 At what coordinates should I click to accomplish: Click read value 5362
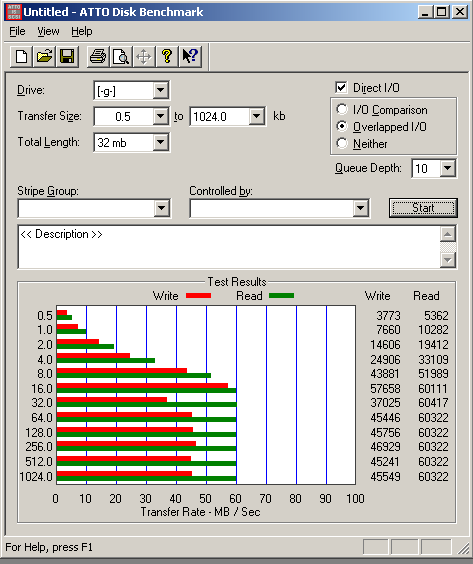coord(436,315)
